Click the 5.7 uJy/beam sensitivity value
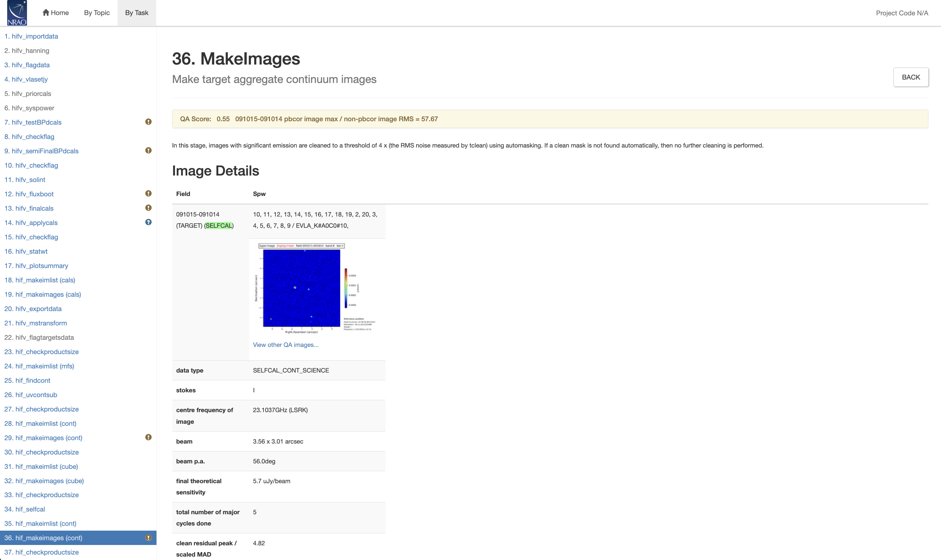 [272, 481]
